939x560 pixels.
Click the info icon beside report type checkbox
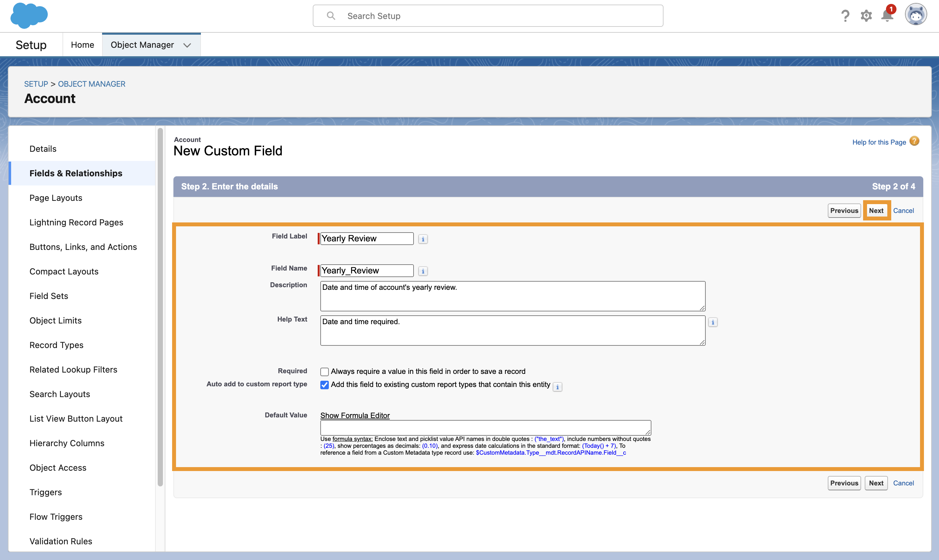pos(558,387)
